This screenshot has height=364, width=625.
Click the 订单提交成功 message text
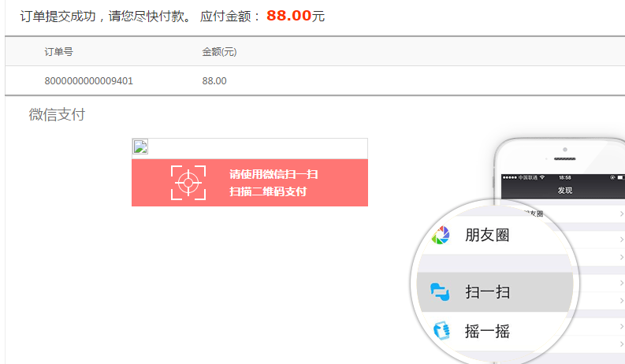[x=58, y=16]
